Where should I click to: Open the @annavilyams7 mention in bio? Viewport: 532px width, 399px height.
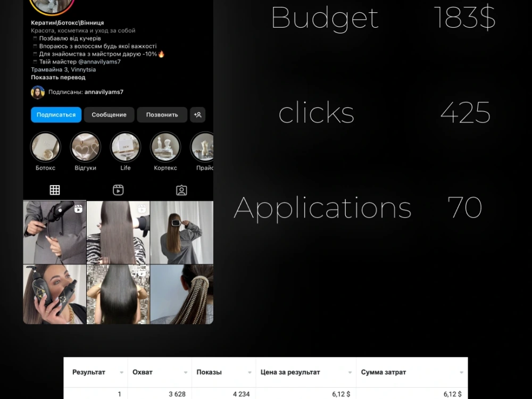(x=99, y=62)
